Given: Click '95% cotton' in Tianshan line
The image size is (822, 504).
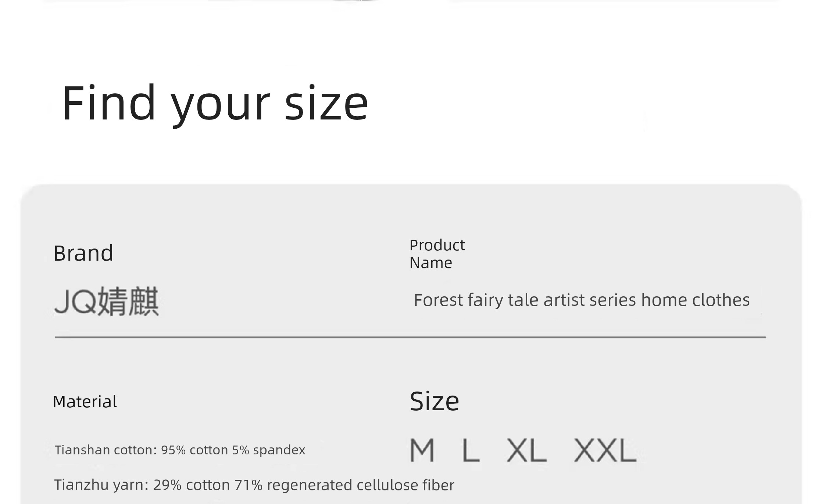Looking at the screenshot, I should pyautogui.click(x=195, y=450).
